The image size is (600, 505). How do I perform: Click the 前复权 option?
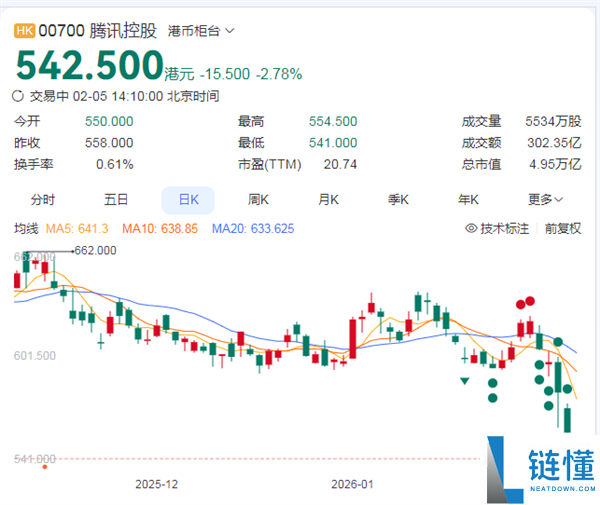[563, 228]
